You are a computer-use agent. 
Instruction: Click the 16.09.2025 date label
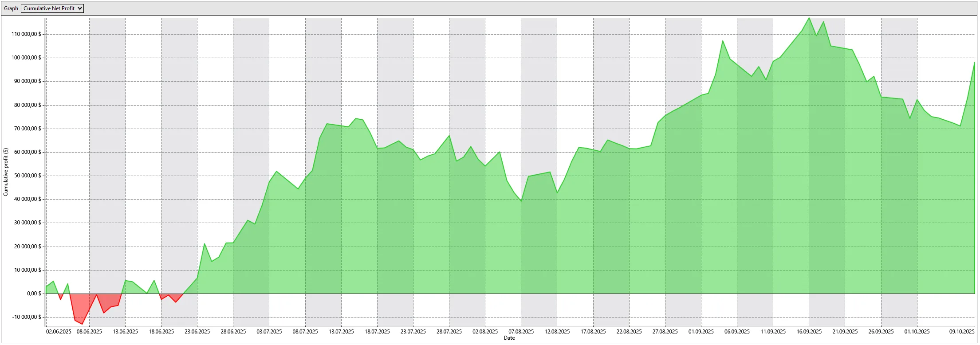tap(809, 332)
